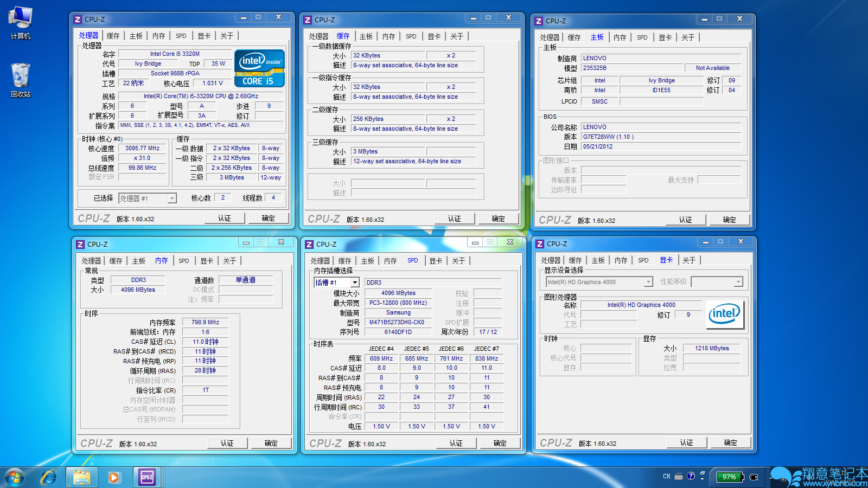Click the M471B5273DH0-CK0 part number field
Screen dimensions: 868x488
click(x=398, y=323)
